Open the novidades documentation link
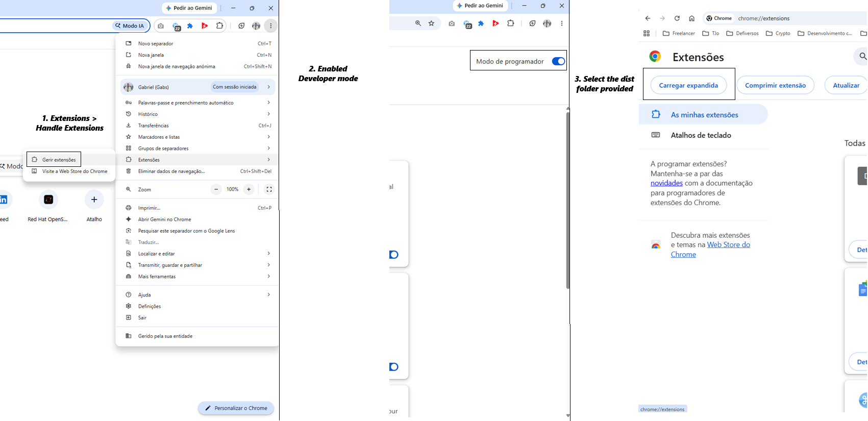Screen dimensions: 868x421 (x=666, y=183)
